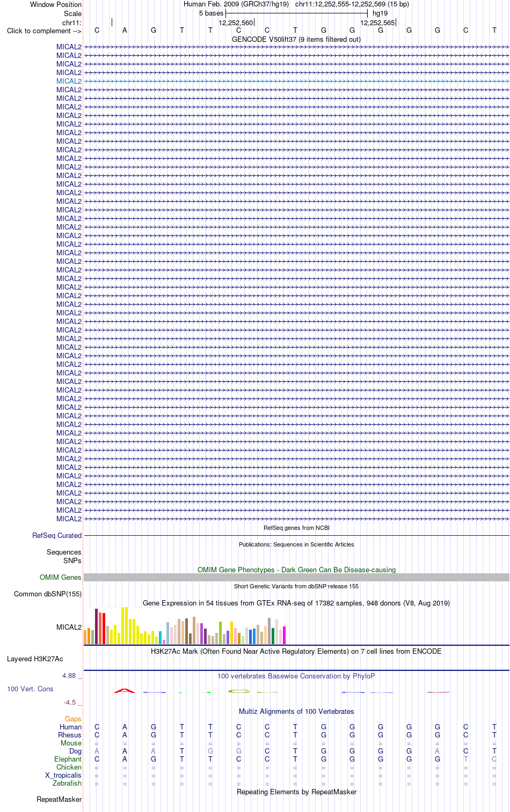
Task: Click the highlighted light-blue MICAL2 transcript label
Action: 69,81
